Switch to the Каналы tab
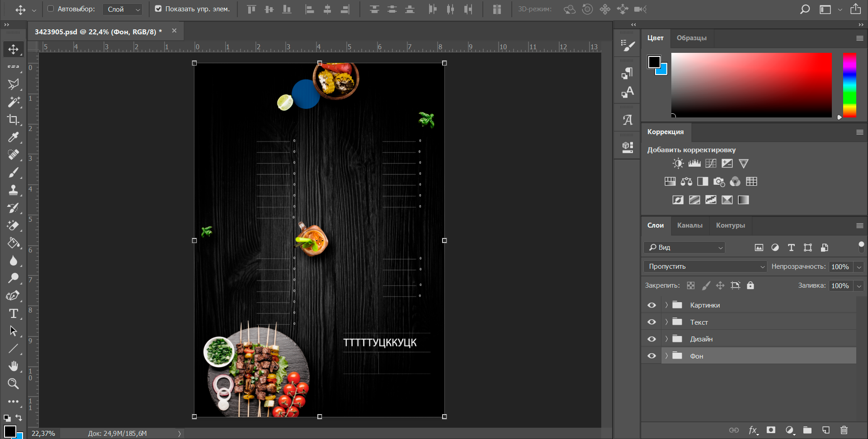The height and width of the screenshot is (439, 868). click(x=689, y=225)
